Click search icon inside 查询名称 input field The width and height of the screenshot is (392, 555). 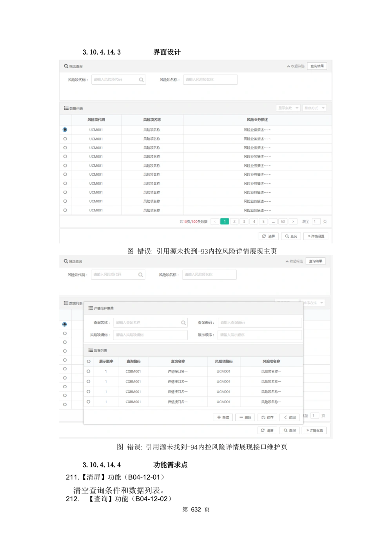(x=183, y=323)
